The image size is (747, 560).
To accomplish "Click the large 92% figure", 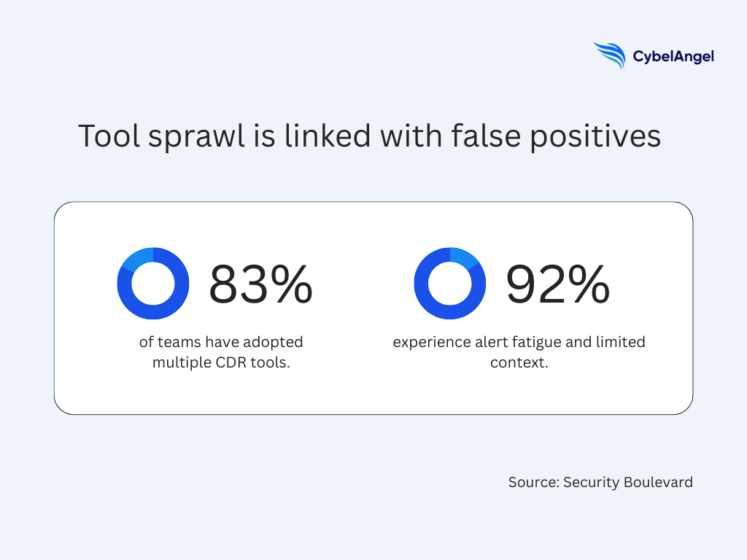I will [557, 284].
